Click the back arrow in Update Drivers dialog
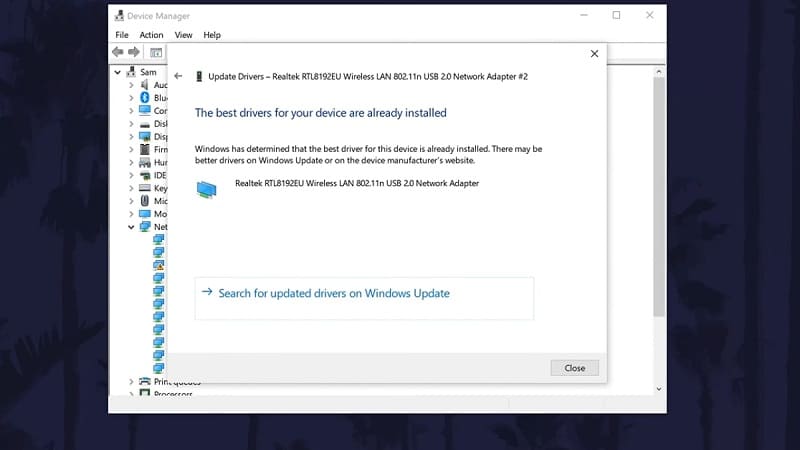The width and height of the screenshot is (800, 450). 178,76
